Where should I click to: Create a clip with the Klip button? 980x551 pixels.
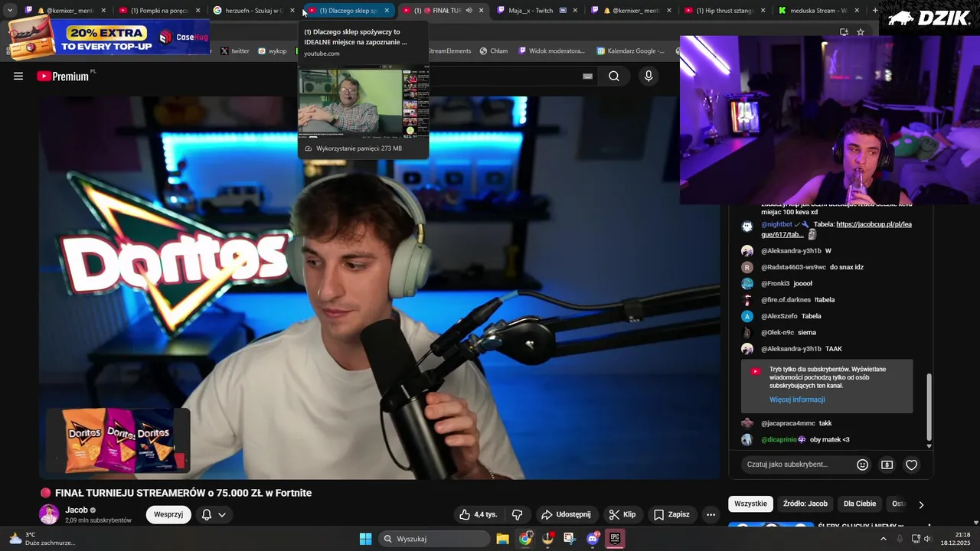(x=622, y=514)
